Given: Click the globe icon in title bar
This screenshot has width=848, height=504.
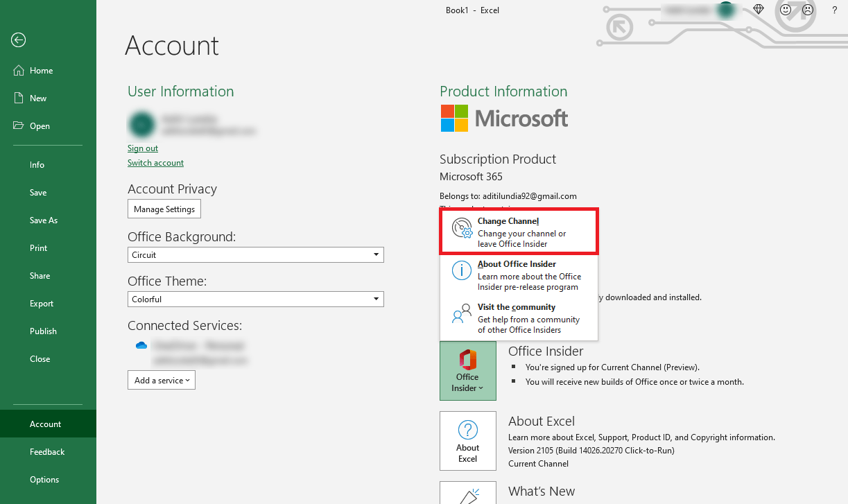Looking at the screenshot, I should 758,10.
